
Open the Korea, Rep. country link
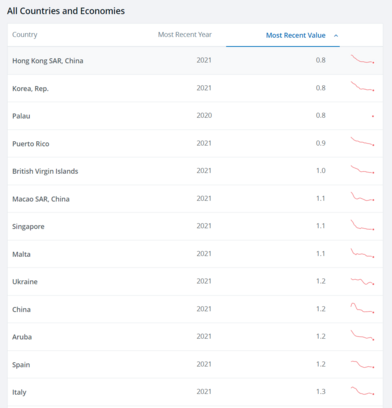click(30, 89)
